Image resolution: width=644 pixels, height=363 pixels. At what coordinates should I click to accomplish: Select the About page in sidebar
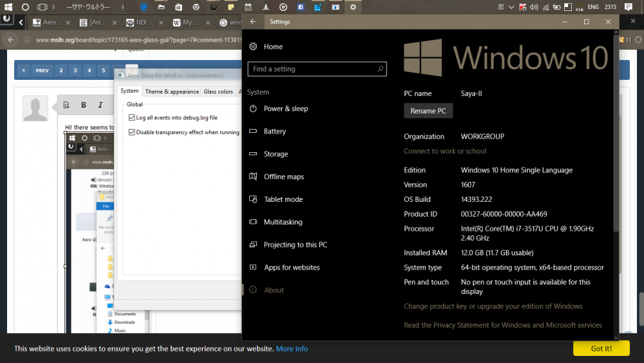tap(266, 290)
